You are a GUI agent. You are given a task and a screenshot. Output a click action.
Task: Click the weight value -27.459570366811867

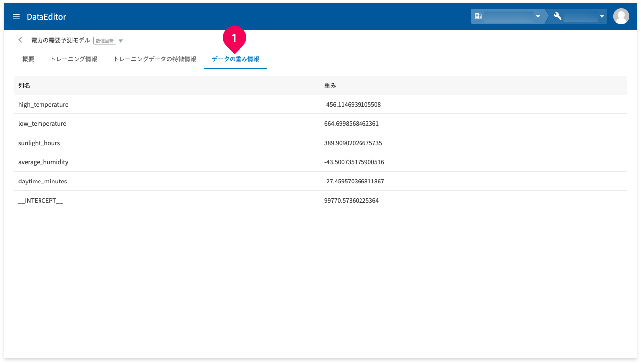pyautogui.click(x=354, y=182)
